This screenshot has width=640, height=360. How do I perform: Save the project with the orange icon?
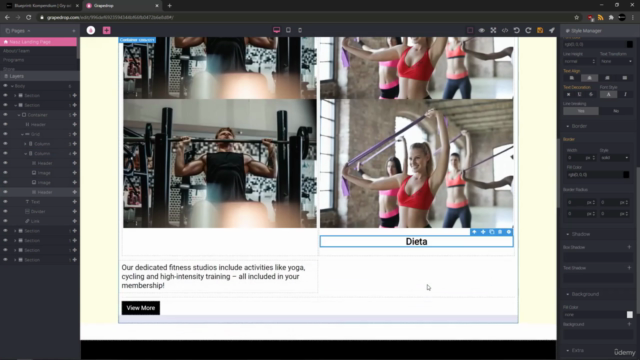click(x=540, y=30)
